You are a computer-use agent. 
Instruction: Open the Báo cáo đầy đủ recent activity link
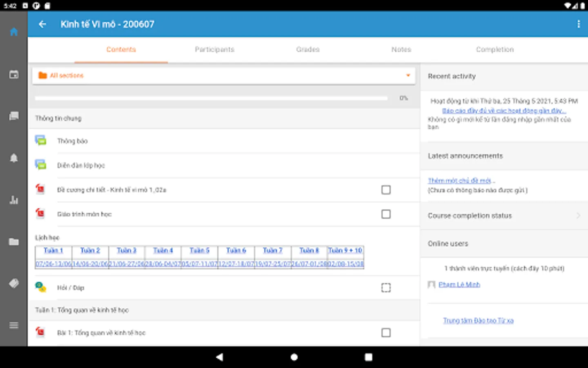click(504, 111)
